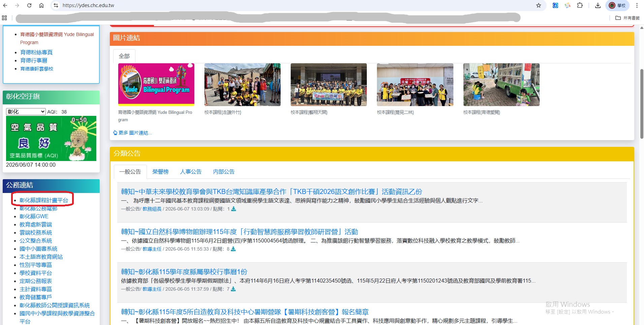This screenshot has width=644, height=325.
Task: Open the 更多 圖片連結 link
Action: pyautogui.click(x=132, y=133)
